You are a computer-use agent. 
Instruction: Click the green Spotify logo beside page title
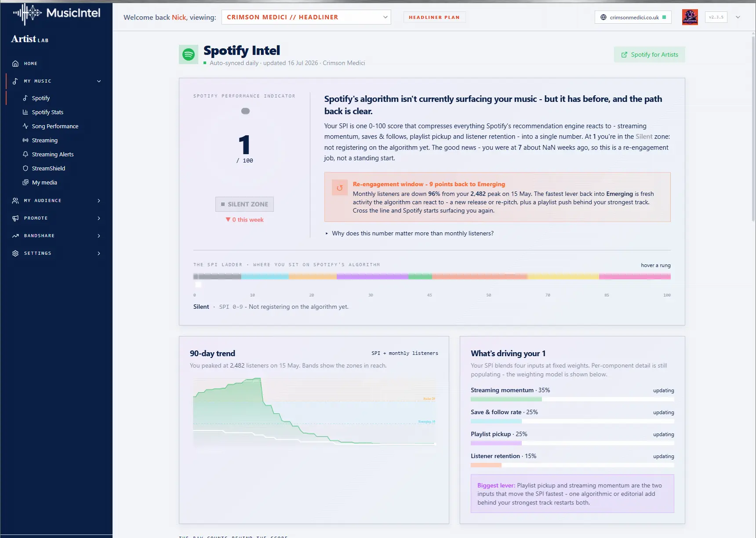[189, 54]
